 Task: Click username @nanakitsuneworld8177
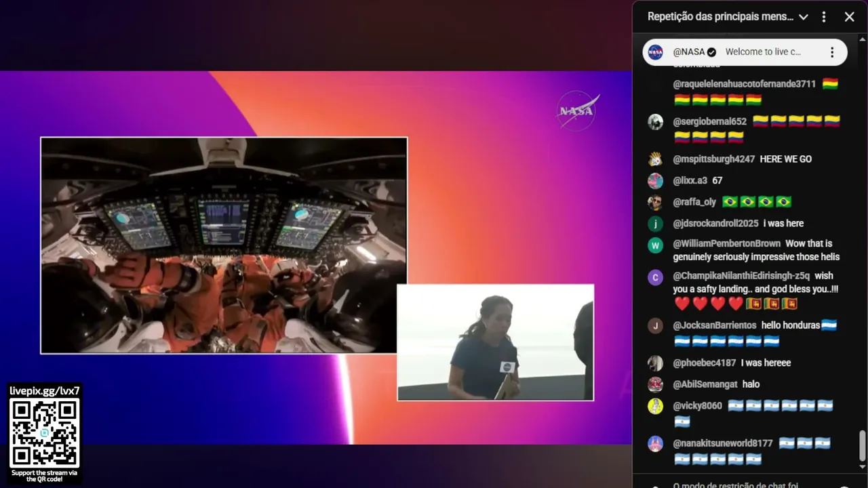click(x=723, y=444)
